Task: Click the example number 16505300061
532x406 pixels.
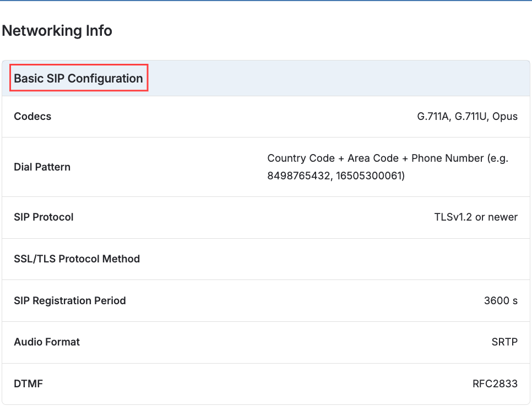Action: pyautogui.click(x=369, y=175)
